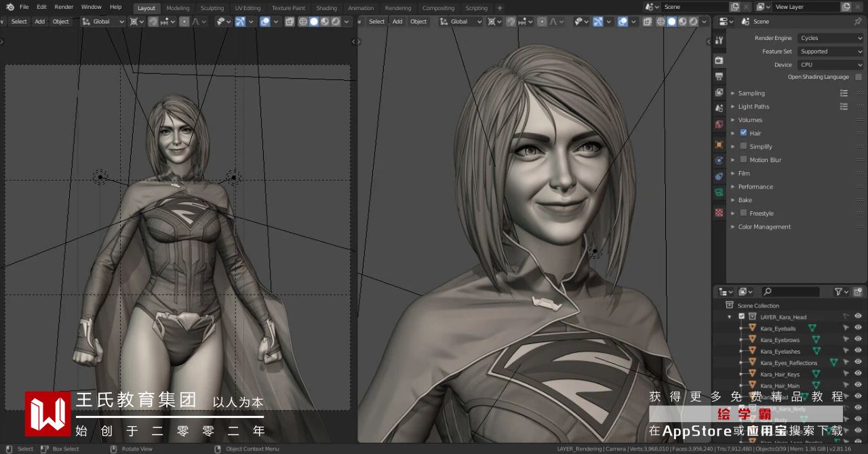
Task: Toggle X-ray icon in left viewport
Action: (x=290, y=22)
